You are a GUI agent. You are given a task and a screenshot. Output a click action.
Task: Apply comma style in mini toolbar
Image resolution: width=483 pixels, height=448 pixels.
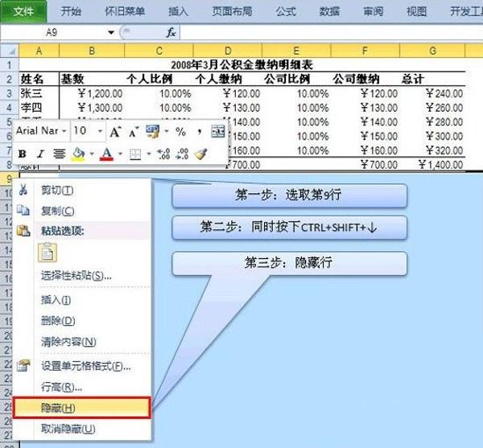coord(200,132)
